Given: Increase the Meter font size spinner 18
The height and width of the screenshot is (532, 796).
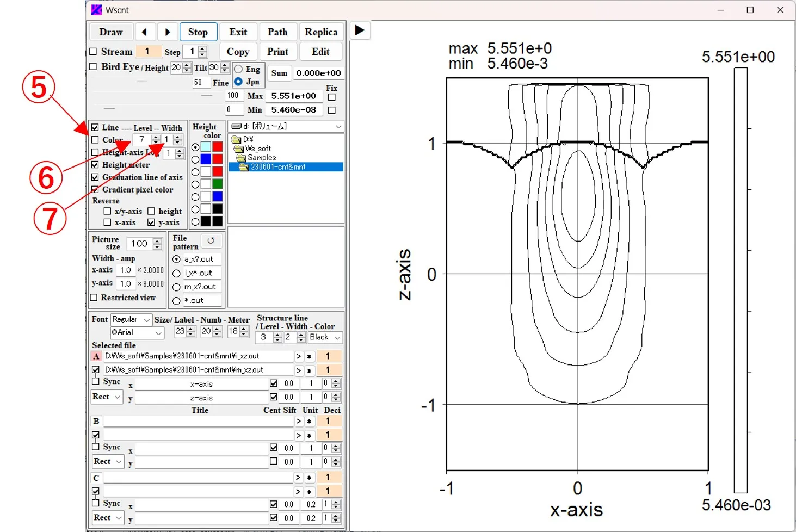Looking at the screenshot, I should pos(244,329).
